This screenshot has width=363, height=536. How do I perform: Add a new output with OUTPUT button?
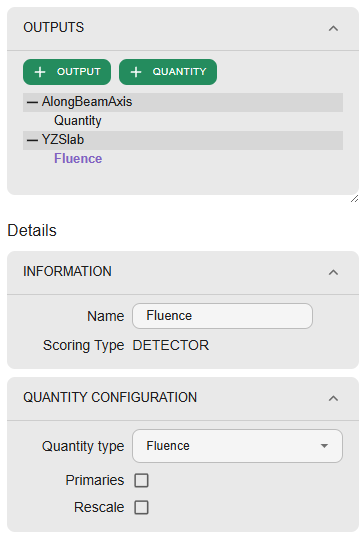coord(67,72)
